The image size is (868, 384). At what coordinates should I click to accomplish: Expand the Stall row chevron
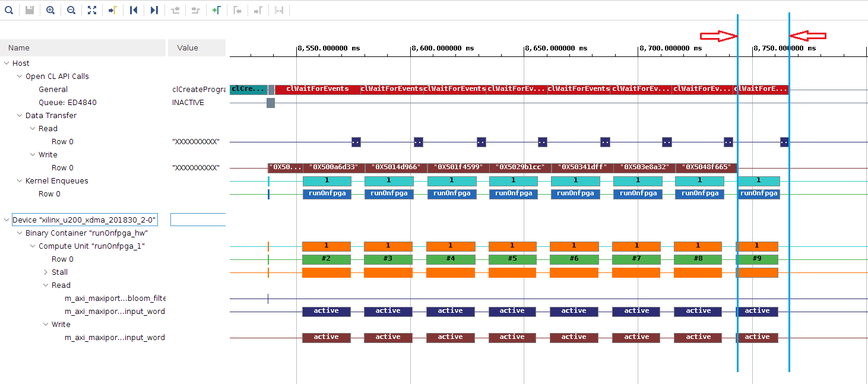[x=46, y=272]
